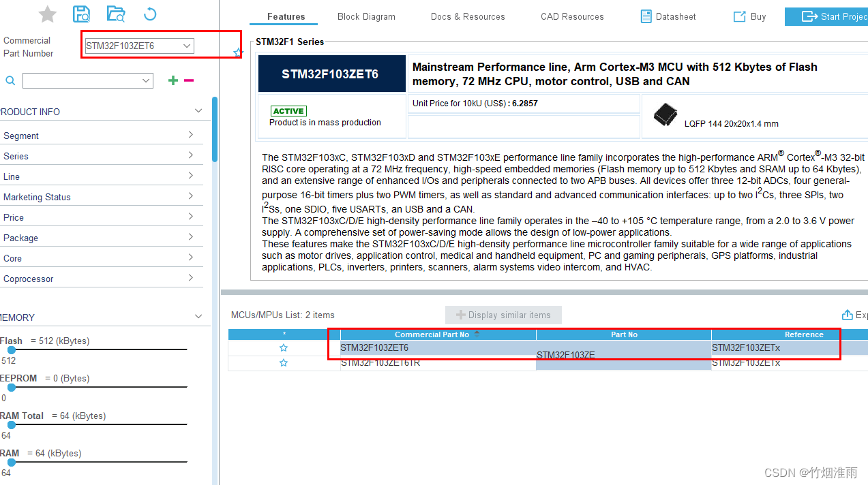Image resolution: width=868 pixels, height=485 pixels.
Task: Click the Buy external link icon
Action: coord(739,16)
